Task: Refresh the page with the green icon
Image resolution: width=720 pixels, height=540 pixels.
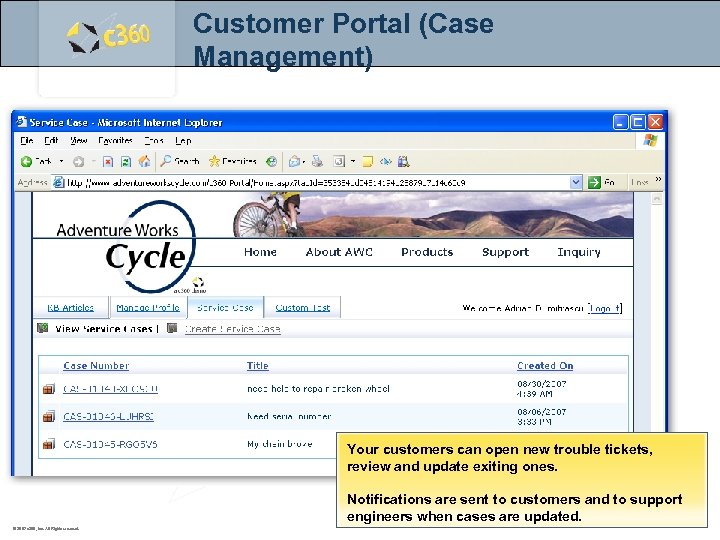Action: (x=125, y=161)
